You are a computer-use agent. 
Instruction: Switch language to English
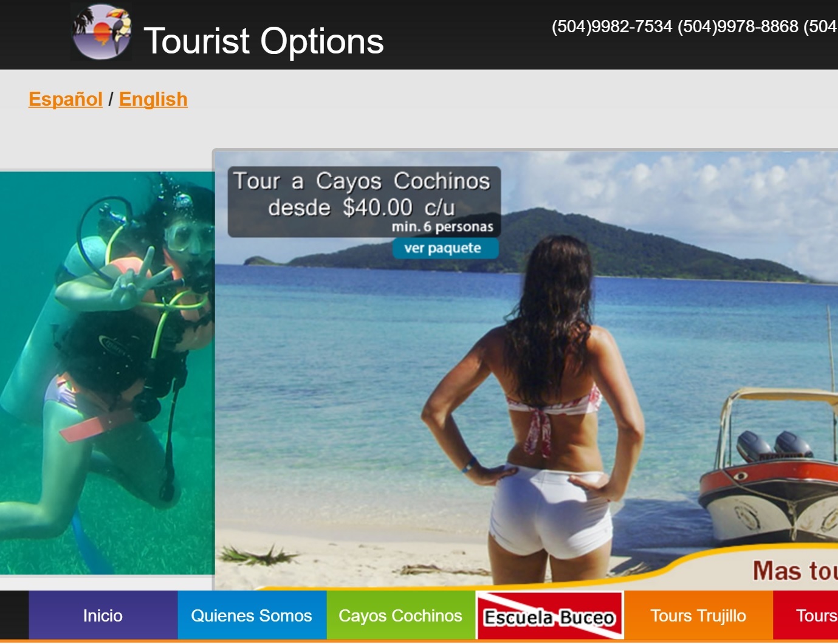pos(153,99)
